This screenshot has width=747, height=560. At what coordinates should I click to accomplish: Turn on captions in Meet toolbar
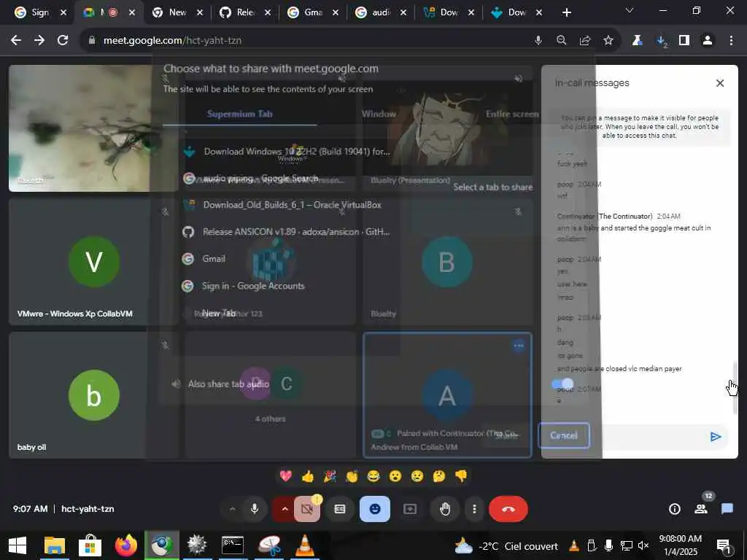(340, 509)
